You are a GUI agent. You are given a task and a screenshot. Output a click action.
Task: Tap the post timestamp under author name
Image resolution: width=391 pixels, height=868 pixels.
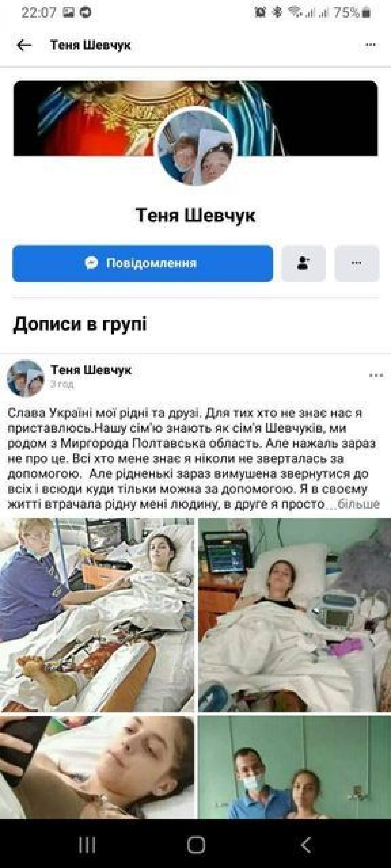(62, 384)
